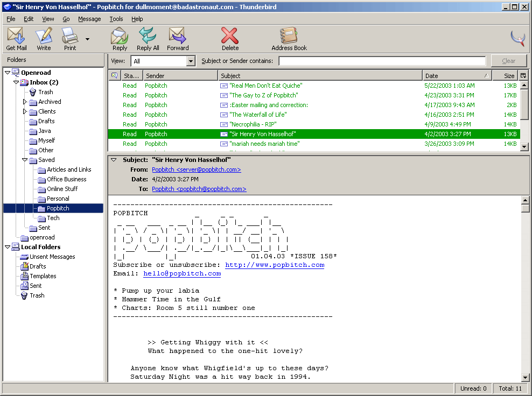532x396 pixels.
Task: Open the View menu
Action: [48, 19]
